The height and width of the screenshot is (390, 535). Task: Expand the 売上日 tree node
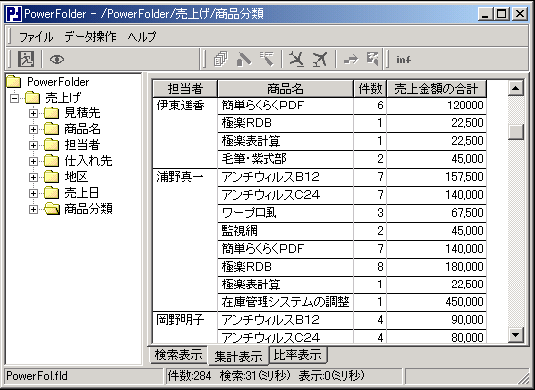tap(33, 193)
